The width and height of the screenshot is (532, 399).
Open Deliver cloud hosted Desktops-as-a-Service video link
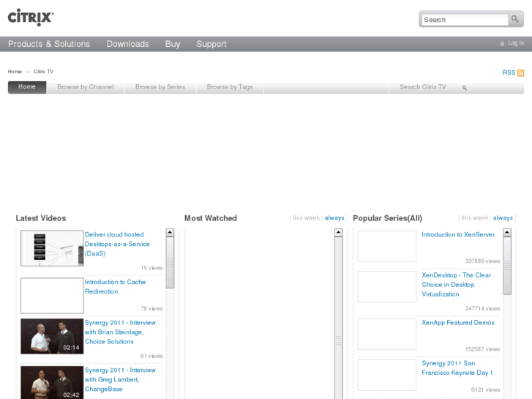tap(117, 244)
